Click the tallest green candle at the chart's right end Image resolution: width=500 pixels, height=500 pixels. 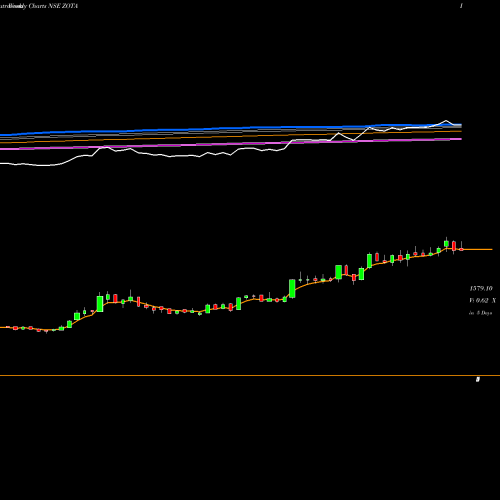click(x=446, y=243)
